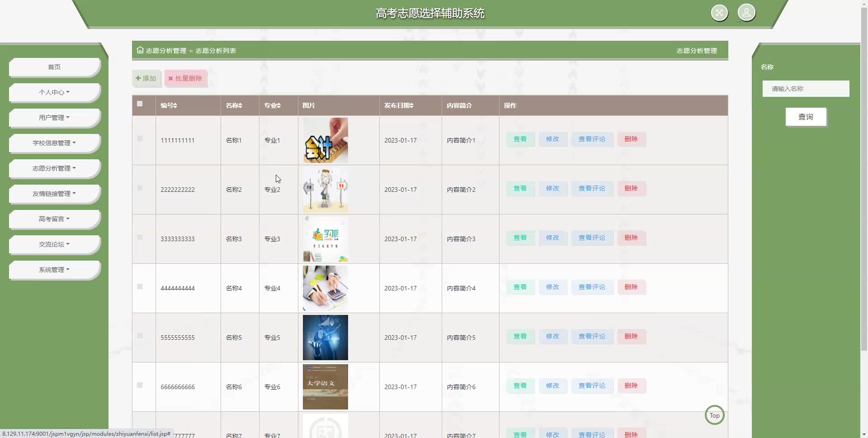View details of row 名称2
The width and height of the screenshot is (868, 438).
pyautogui.click(x=520, y=188)
